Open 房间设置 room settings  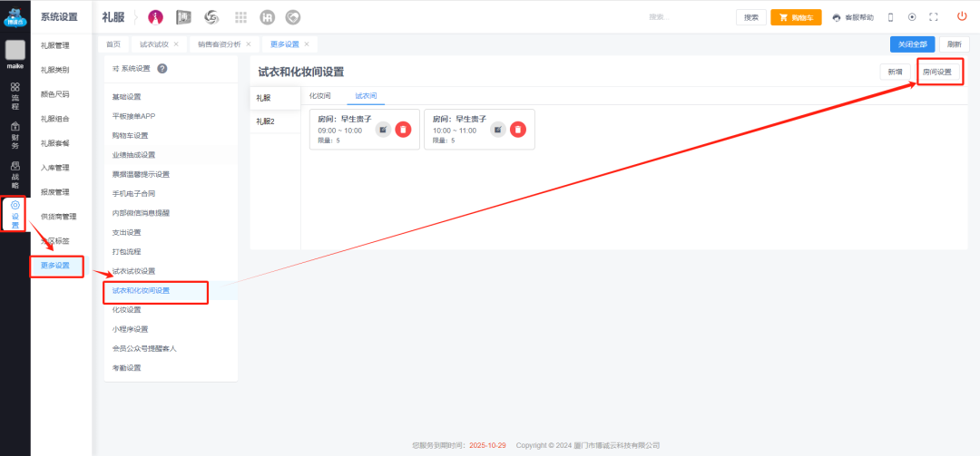936,73
